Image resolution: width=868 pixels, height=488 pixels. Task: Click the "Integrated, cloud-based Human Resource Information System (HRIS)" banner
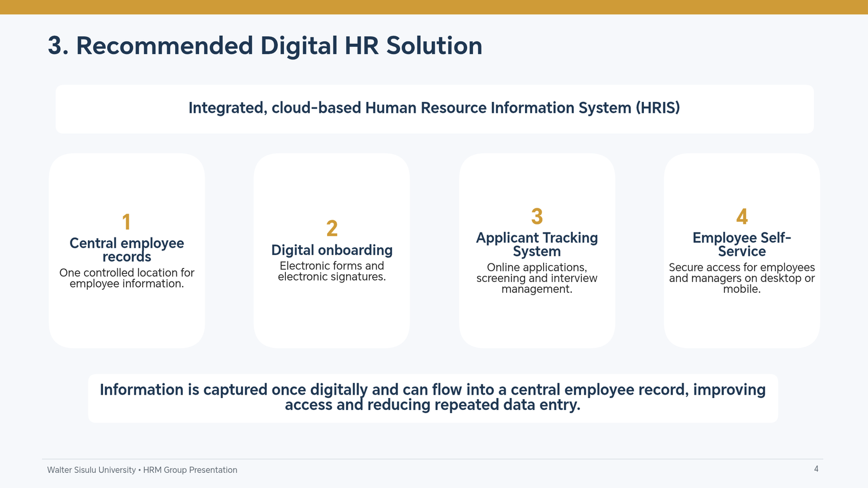click(x=434, y=108)
